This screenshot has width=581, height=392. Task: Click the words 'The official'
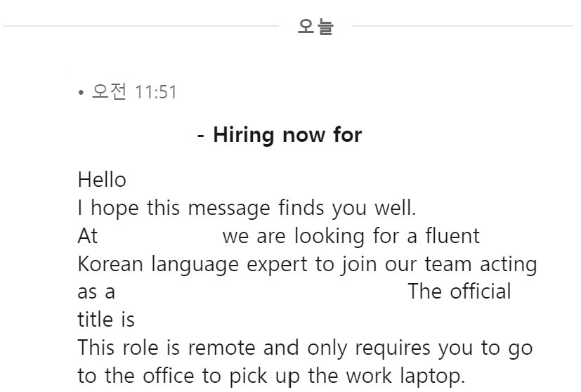click(x=459, y=292)
